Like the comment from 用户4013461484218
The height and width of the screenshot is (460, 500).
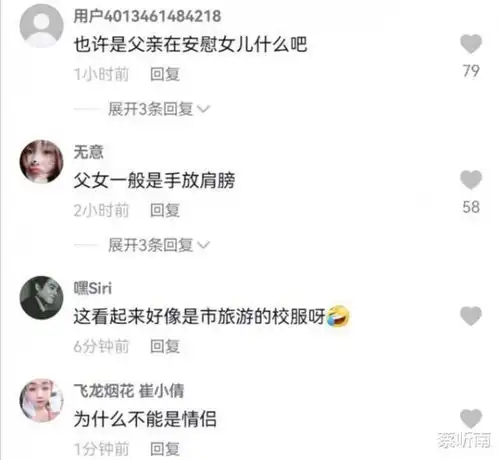[471, 44]
